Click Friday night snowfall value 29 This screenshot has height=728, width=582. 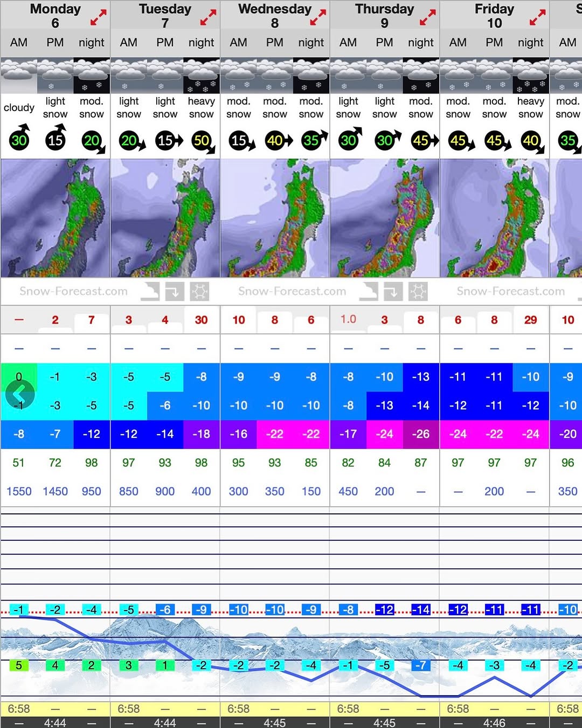[x=531, y=320]
